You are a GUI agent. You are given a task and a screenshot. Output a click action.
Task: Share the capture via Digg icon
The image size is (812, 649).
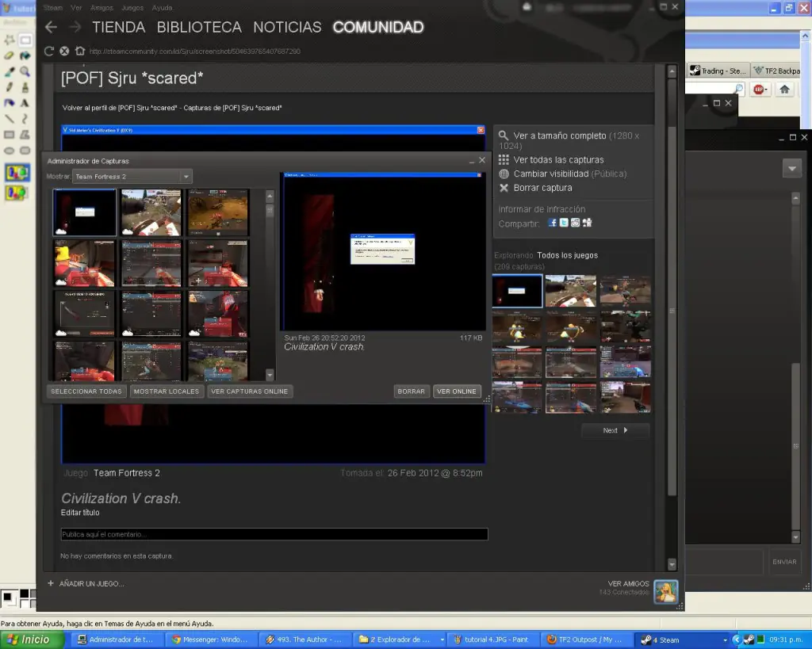(587, 223)
